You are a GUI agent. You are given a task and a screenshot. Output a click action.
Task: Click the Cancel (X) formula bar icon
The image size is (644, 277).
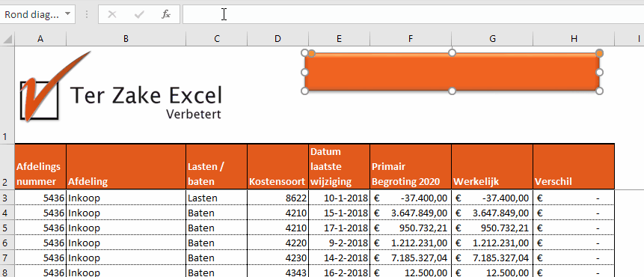pyautogui.click(x=111, y=15)
